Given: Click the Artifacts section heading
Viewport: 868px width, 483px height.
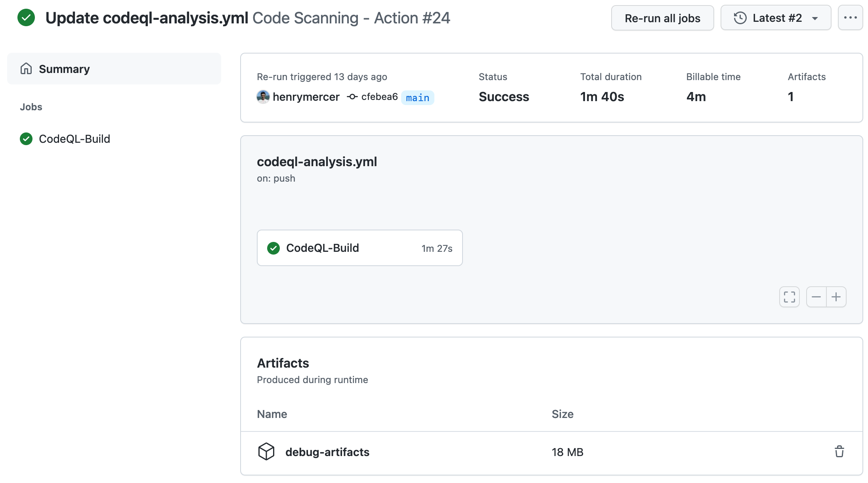Looking at the screenshot, I should pos(283,363).
